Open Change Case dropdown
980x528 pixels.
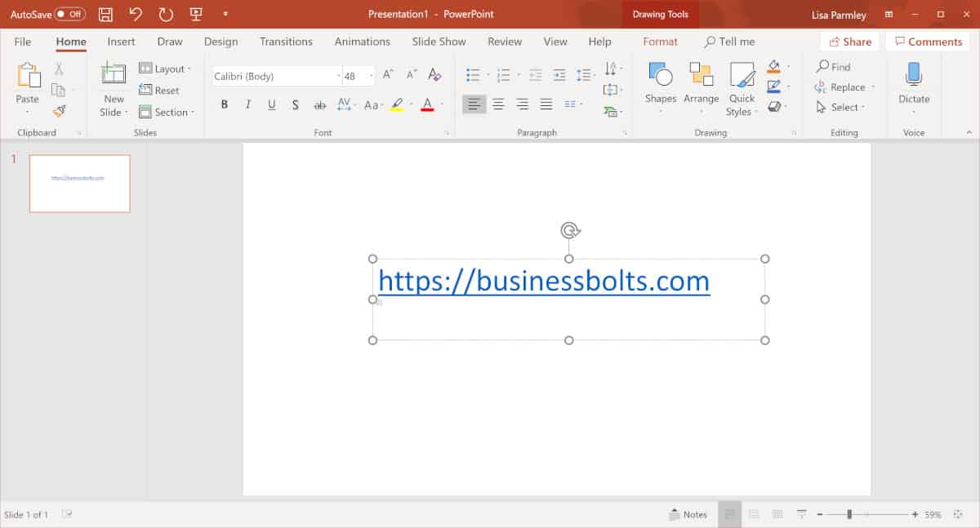pyautogui.click(x=372, y=104)
